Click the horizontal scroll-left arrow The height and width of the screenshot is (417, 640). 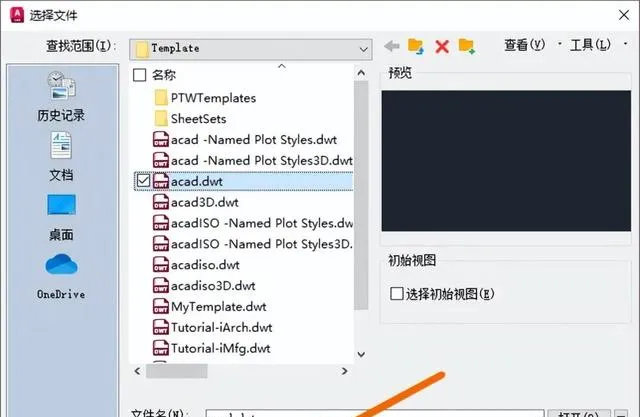[x=138, y=371]
